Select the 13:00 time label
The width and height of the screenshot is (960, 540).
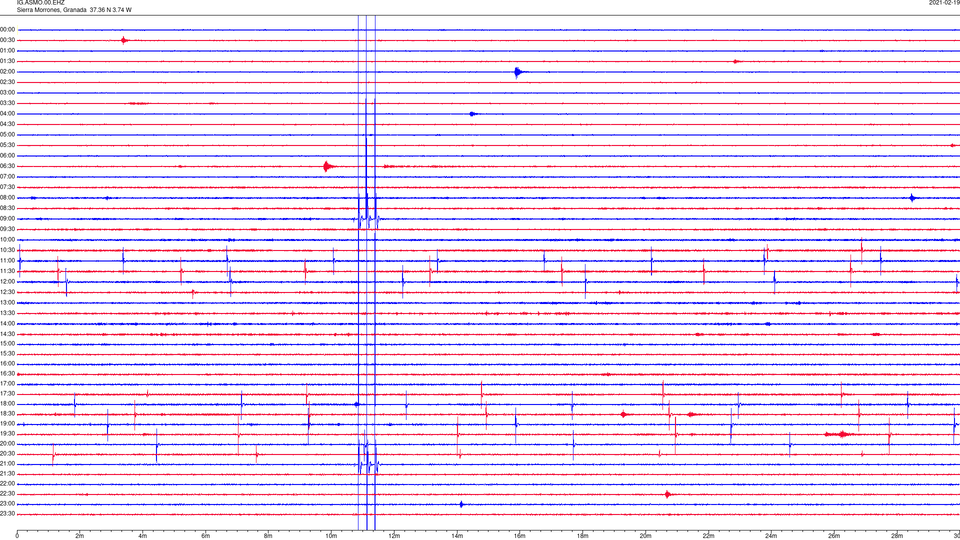tap(7, 302)
